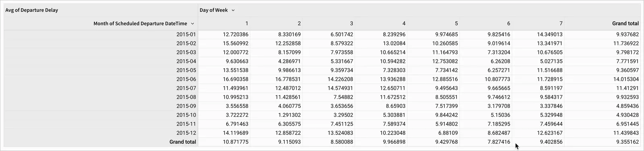Open the Day of Week dropdown chevron
Screen dimensions: 644x151
(x=233, y=10)
